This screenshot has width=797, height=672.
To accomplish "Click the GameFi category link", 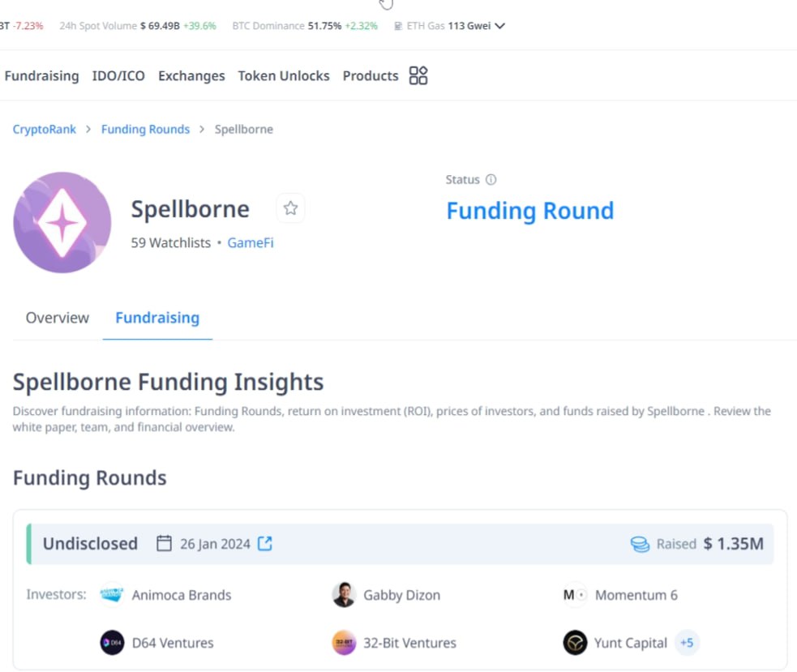I will click(251, 243).
